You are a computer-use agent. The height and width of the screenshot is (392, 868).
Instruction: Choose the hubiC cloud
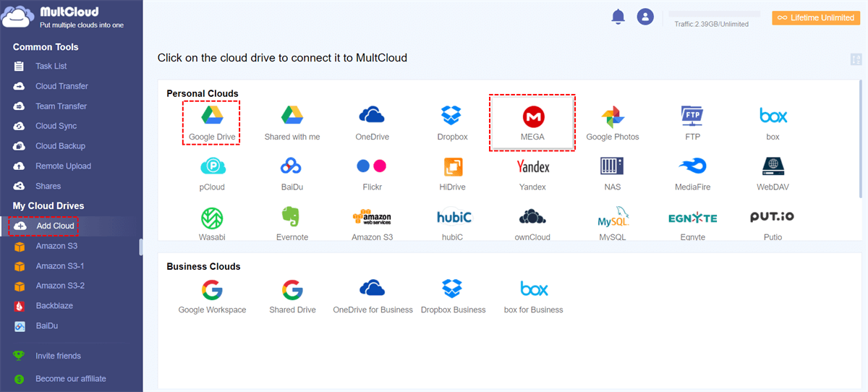pos(453,223)
